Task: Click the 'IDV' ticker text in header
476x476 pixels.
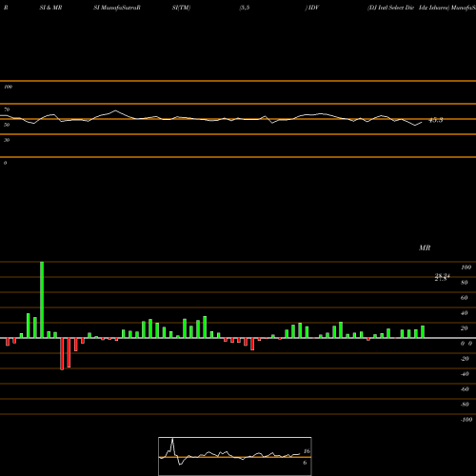Action: [313, 8]
